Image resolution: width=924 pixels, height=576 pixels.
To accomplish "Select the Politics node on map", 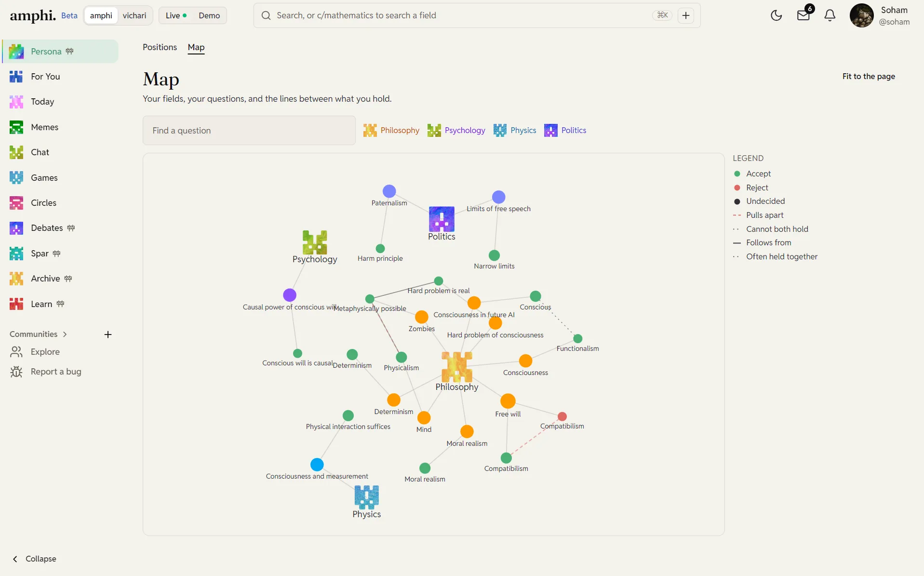I will point(442,219).
